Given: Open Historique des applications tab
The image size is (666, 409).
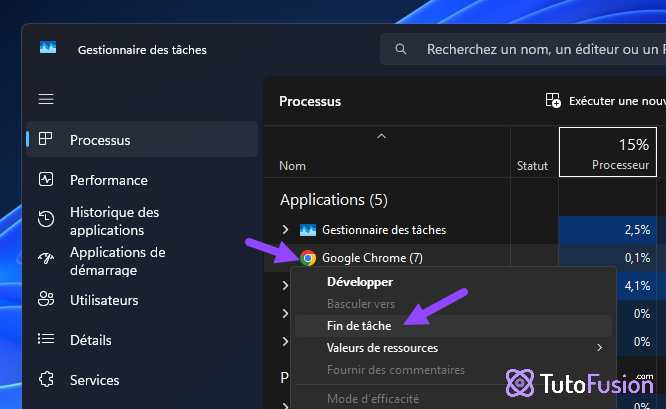Looking at the screenshot, I should pos(115,221).
